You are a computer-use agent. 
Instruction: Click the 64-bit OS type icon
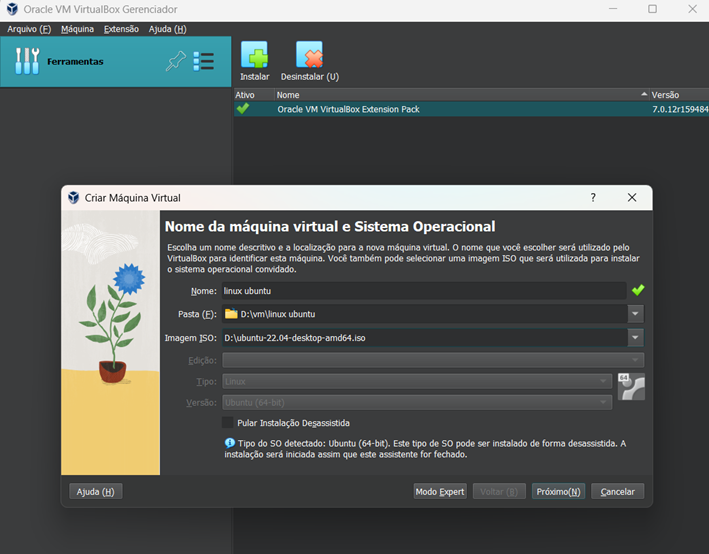(x=631, y=387)
